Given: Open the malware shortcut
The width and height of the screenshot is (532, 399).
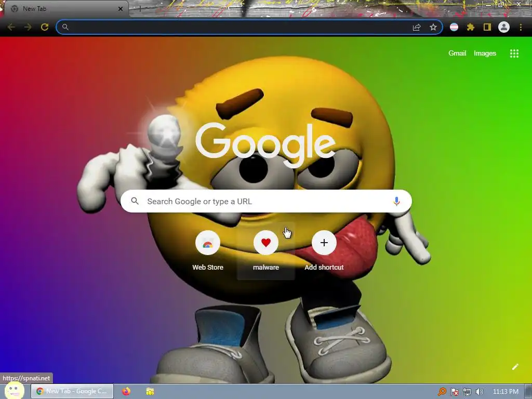Looking at the screenshot, I should click(x=265, y=251).
